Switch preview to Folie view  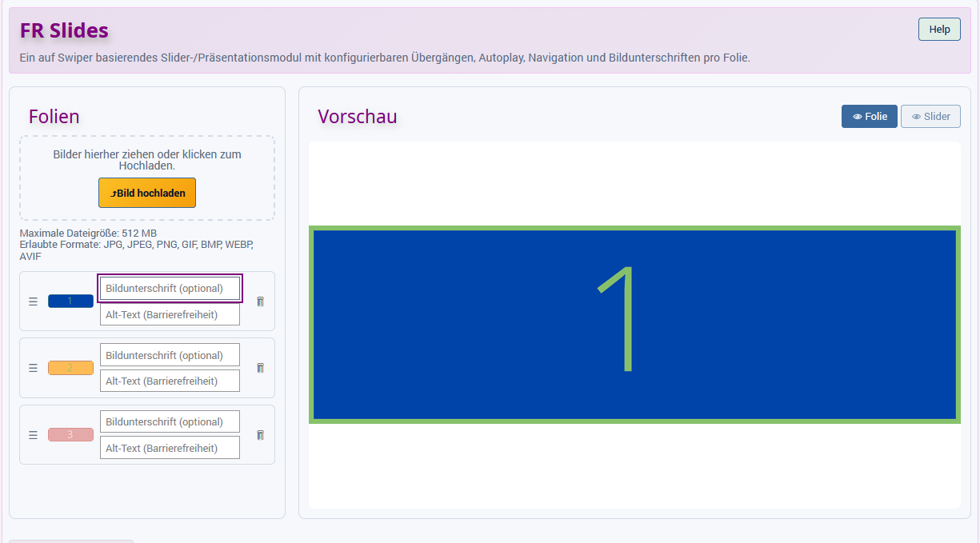[x=870, y=117]
